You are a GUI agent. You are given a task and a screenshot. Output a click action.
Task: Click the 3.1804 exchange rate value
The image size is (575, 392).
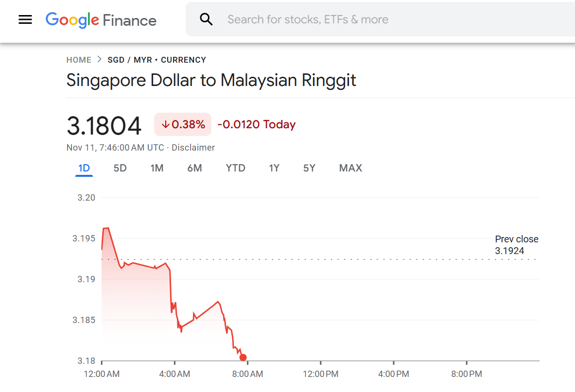(x=104, y=126)
